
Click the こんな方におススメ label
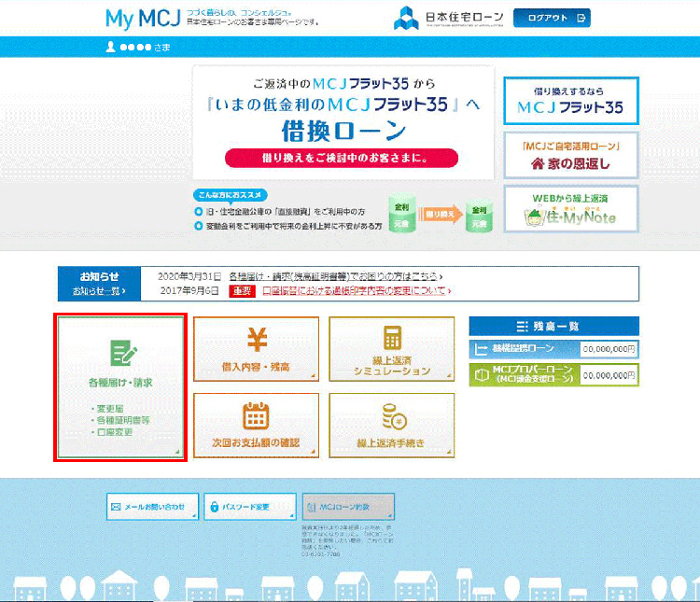tap(231, 195)
